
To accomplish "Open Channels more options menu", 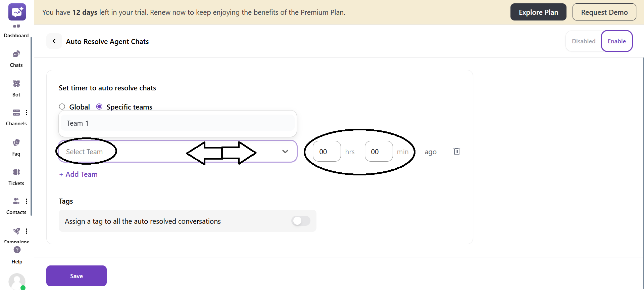I will tap(27, 113).
